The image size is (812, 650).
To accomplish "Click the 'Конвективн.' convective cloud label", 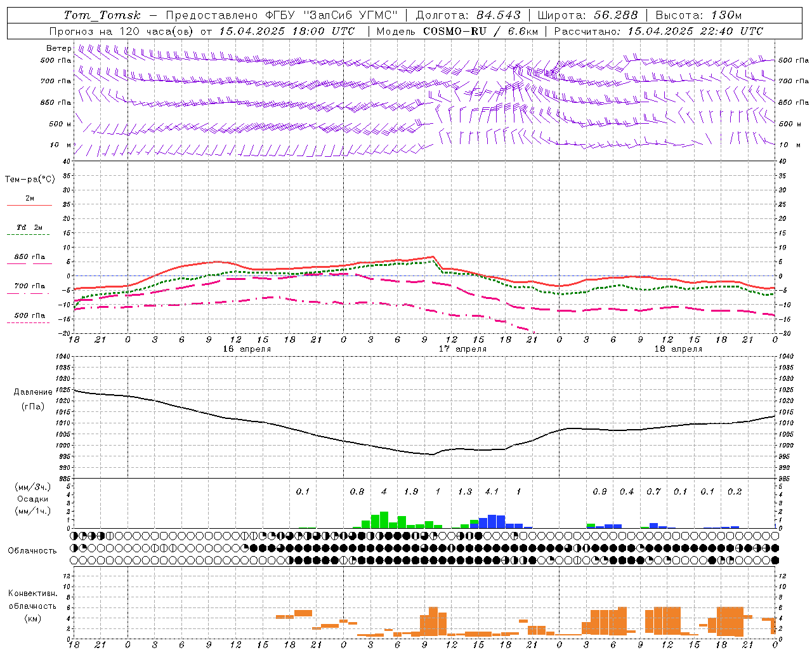I will (x=32, y=594).
